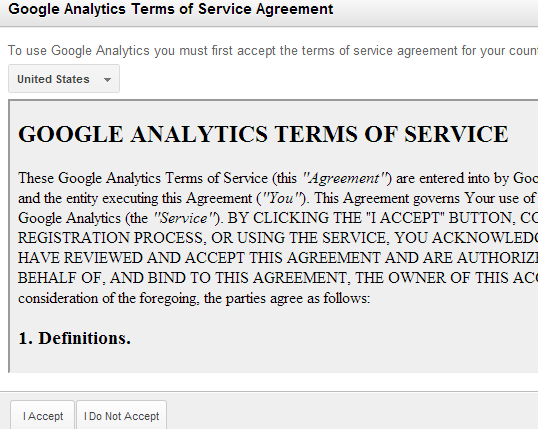This screenshot has height=429, width=538.
Task: Click the italic "You" term
Action: pyautogui.click(x=281, y=198)
